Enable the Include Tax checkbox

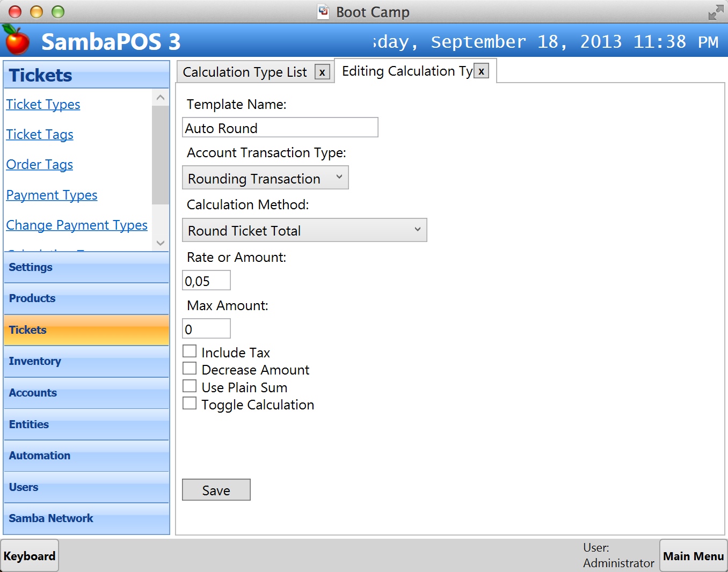tap(190, 351)
